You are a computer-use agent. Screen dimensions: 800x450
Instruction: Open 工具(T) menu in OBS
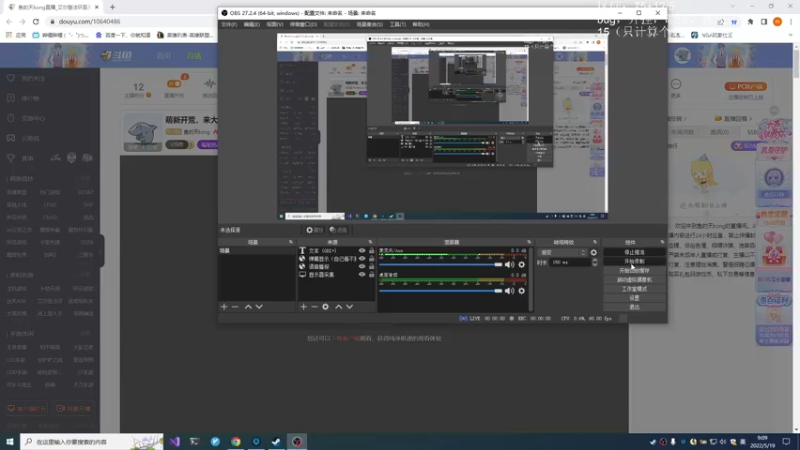click(397, 24)
